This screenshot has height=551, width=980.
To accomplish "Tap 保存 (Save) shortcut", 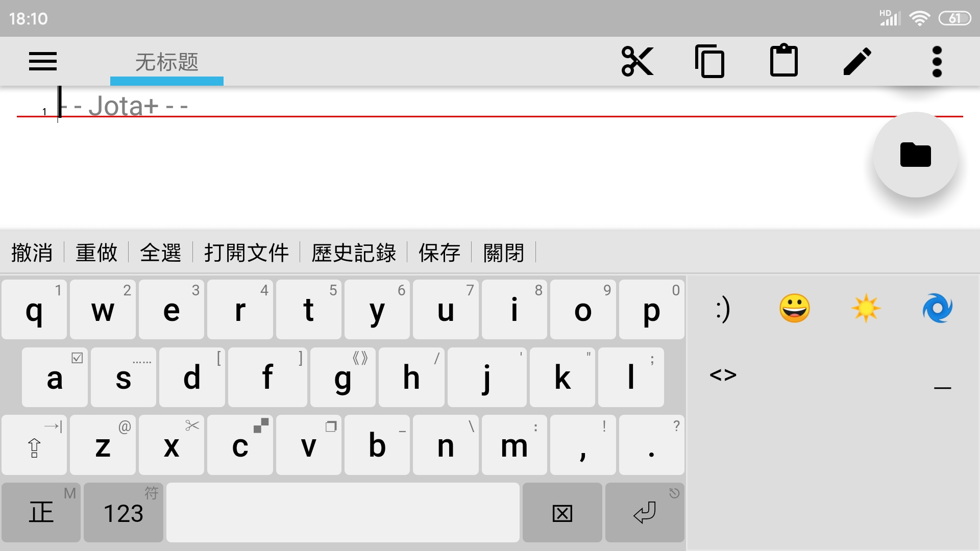I will point(439,253).
